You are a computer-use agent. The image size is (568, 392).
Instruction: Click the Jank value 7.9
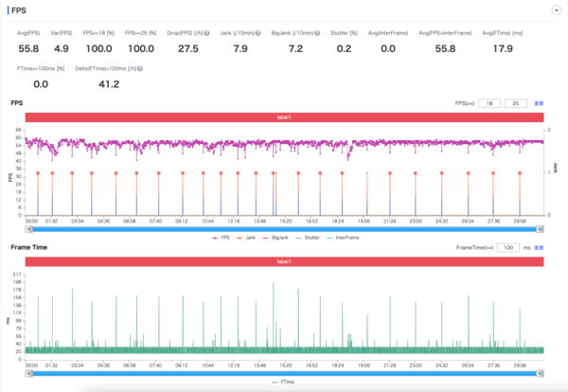[x=240, y=48]
